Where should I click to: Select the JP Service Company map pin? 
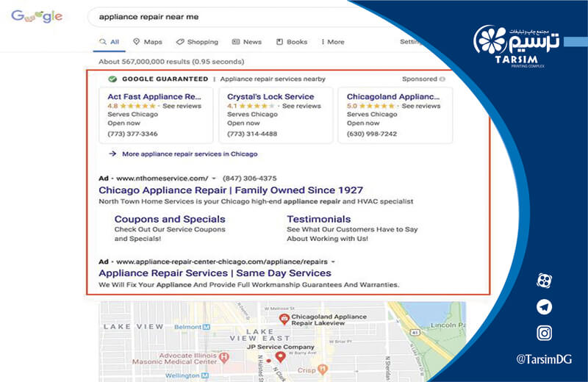(279, 357)
